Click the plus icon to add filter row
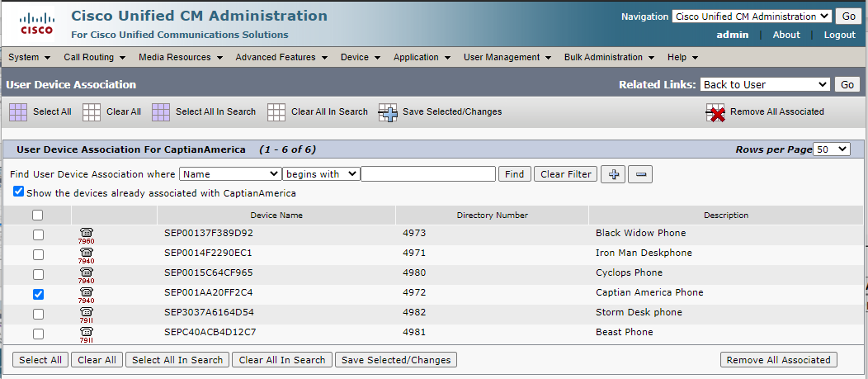 coord(612,174)
